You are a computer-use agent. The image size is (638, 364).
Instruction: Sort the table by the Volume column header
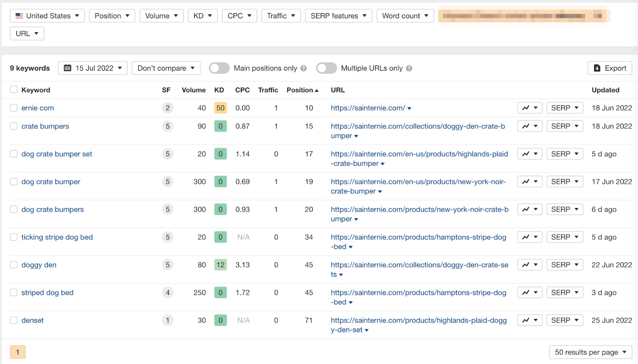tap(193, 90)
